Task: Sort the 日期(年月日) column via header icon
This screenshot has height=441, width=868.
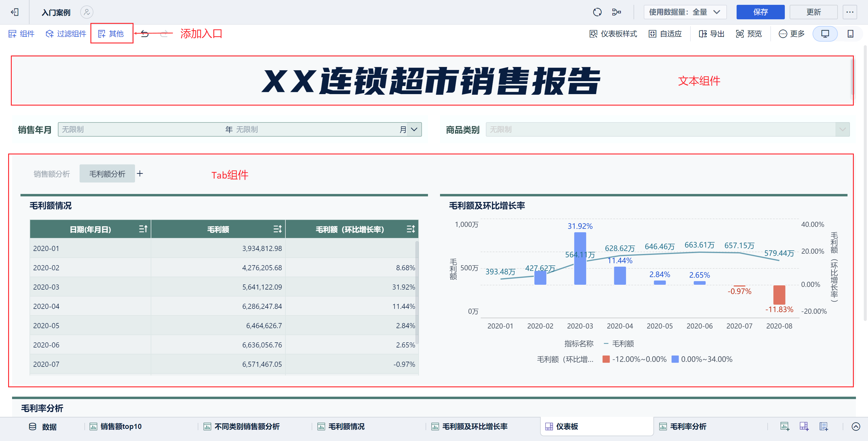Action: coord(143,229)
